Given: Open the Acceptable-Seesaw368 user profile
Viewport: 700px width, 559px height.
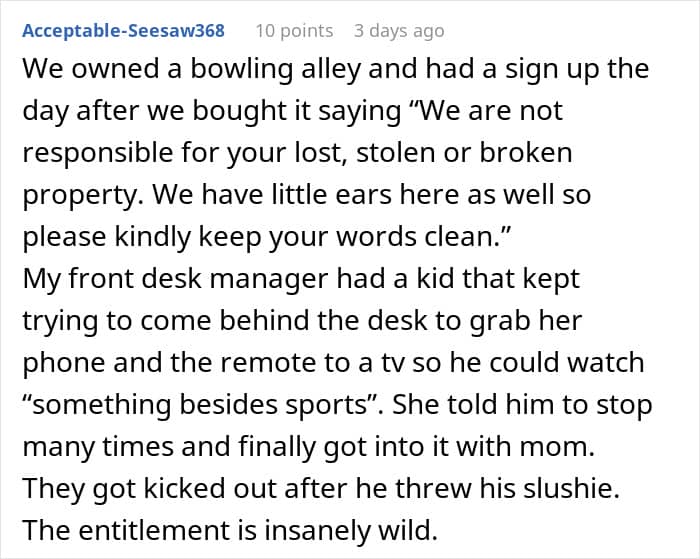Looking at the screenshot, I should point(124,31).
